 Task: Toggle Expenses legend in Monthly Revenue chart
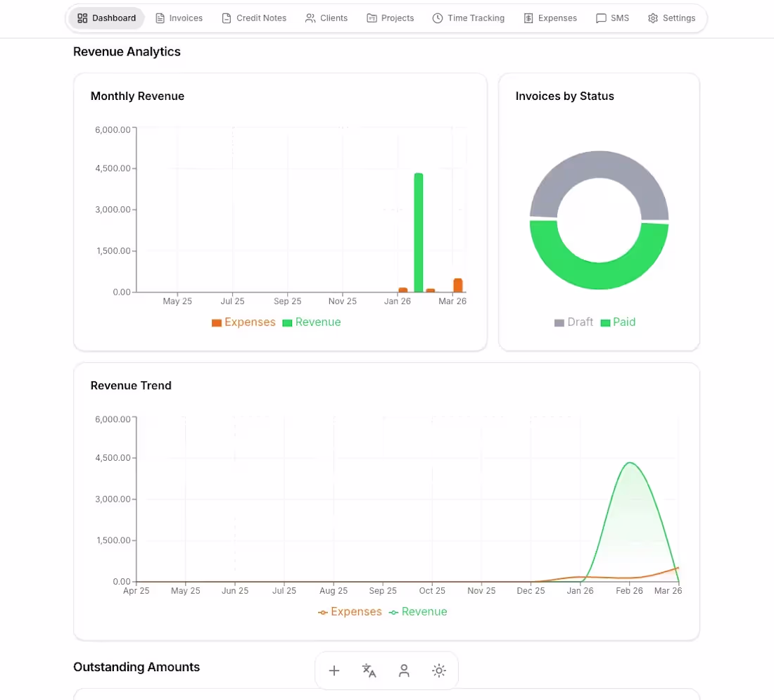(x=244, y=322)
